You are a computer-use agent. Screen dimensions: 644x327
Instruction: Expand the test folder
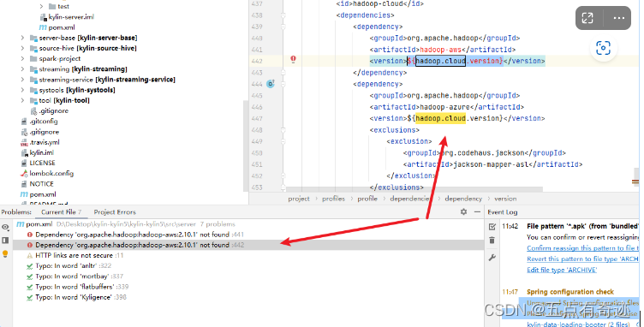pyautogui.click(x=41, y=6)
